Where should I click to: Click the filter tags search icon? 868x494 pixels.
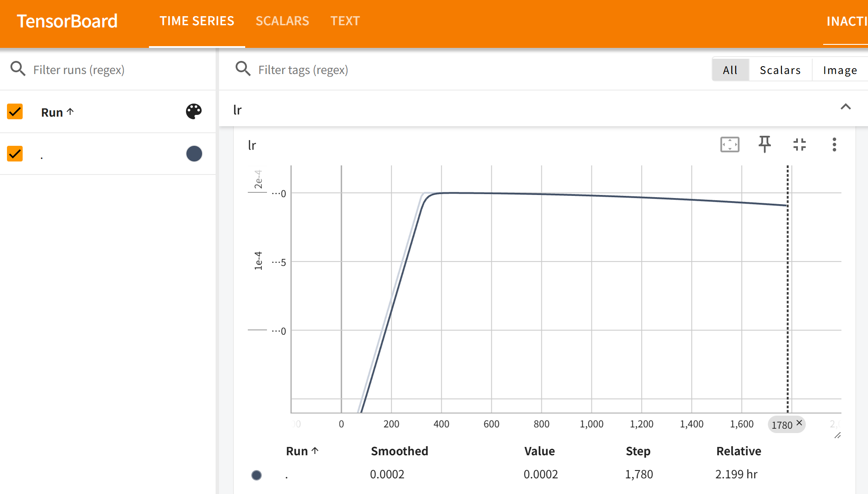click(243, 69)
